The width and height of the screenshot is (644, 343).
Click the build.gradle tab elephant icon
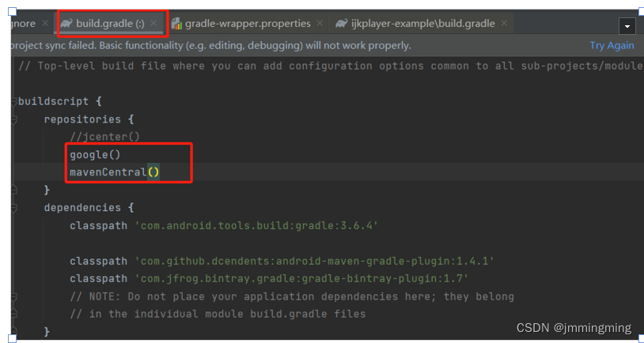(66, 24)
